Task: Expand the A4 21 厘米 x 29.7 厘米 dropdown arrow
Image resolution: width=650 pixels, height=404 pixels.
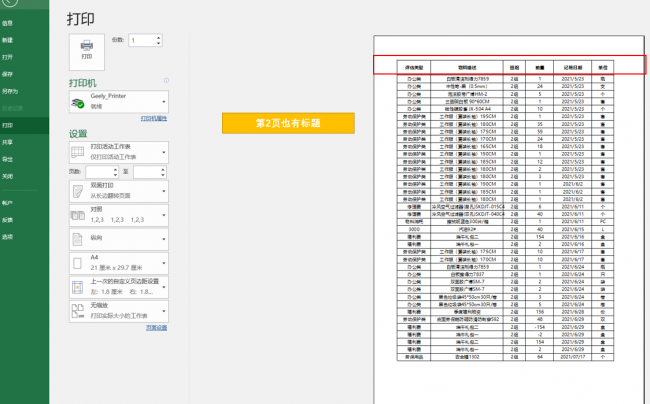Action: (x=164, y=264)
